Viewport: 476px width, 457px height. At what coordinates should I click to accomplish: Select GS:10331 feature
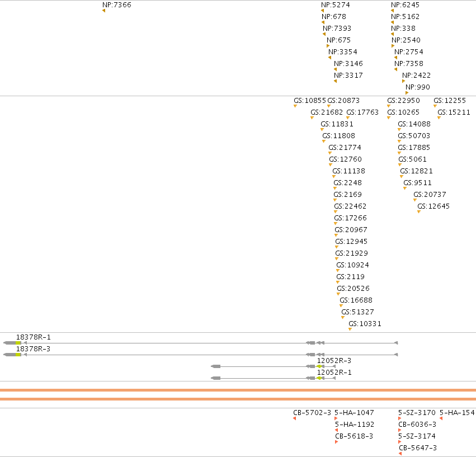click(x=365, y=324)
